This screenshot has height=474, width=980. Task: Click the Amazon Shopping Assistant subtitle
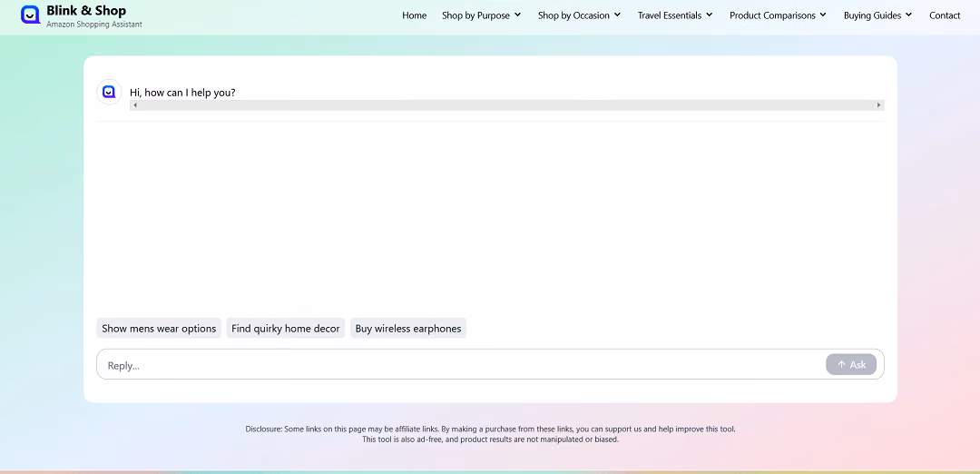click(94, 25)
